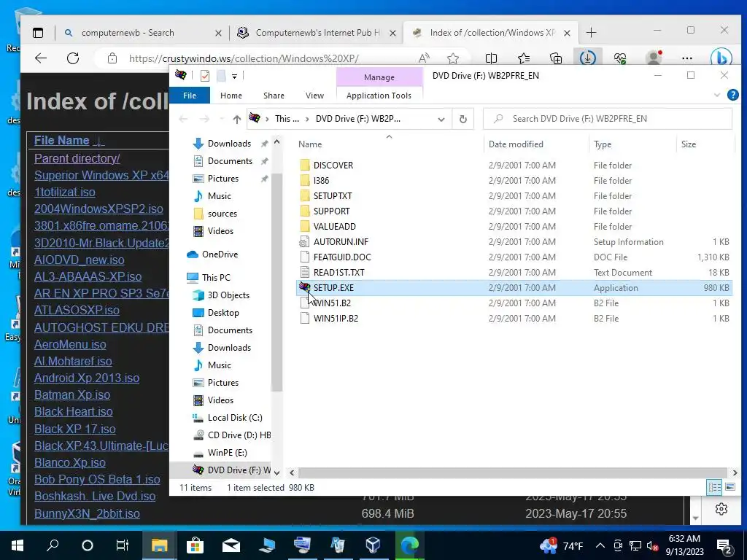Open AeroMenu.iso link

70,344
